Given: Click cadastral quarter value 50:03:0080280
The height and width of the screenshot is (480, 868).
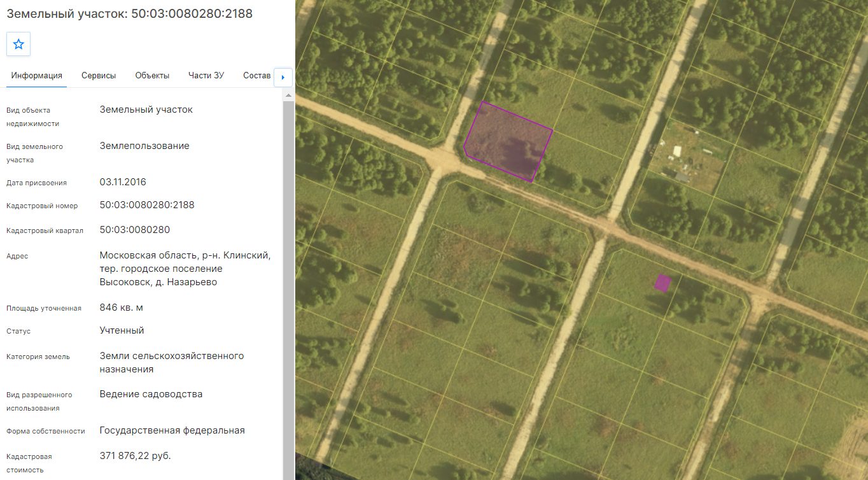Looking at the screenshot, I should [135, 230].
